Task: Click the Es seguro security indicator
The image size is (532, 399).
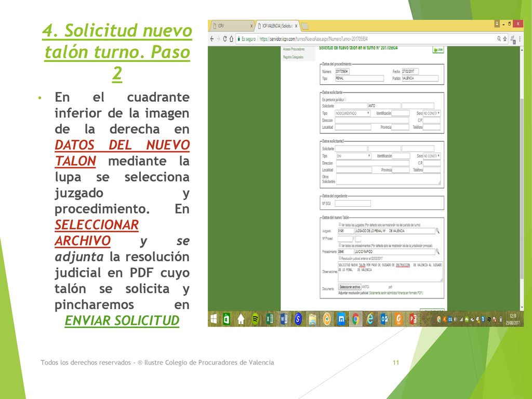Action: 247,39
